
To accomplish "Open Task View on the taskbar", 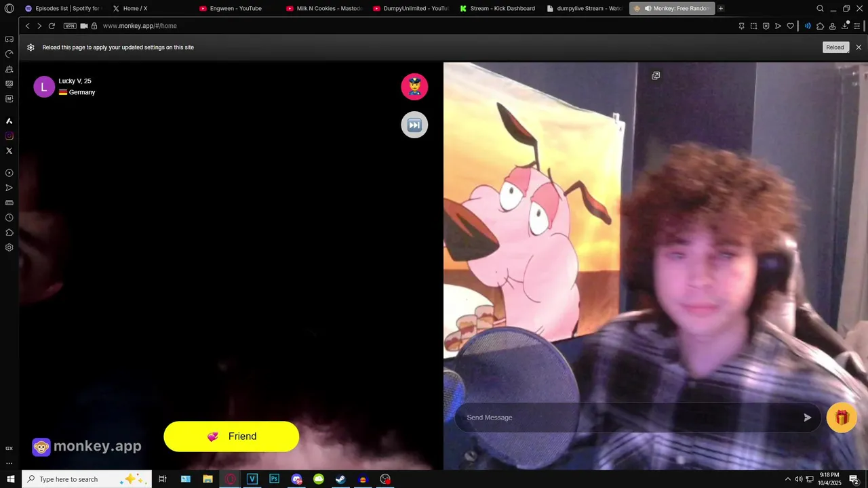I will point(163,479).
